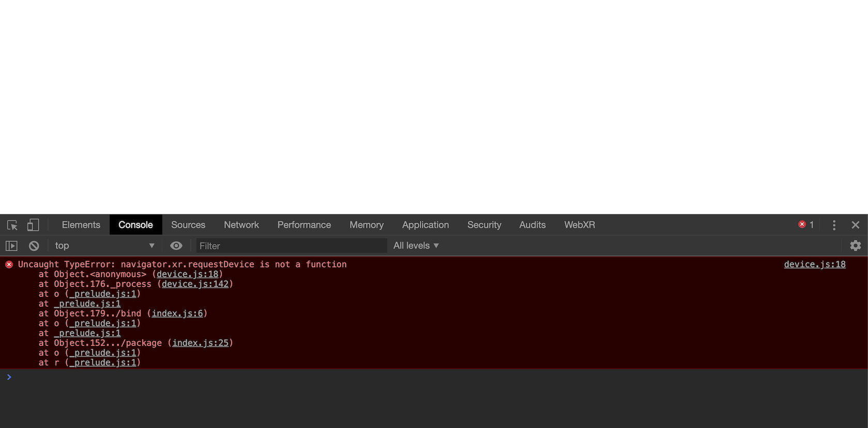The width and height of the screenshot is (868, 428).
Task: Click the red error count badge
Action: 806,224
